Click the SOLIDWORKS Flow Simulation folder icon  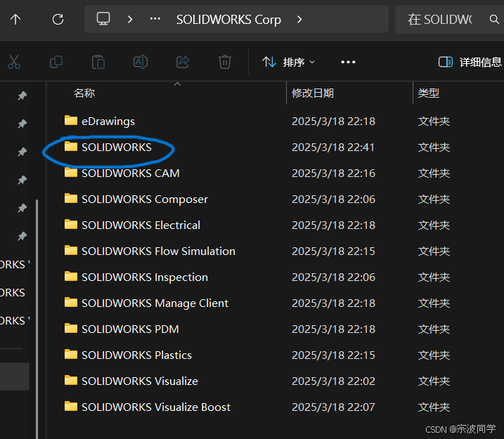[71, 251]
